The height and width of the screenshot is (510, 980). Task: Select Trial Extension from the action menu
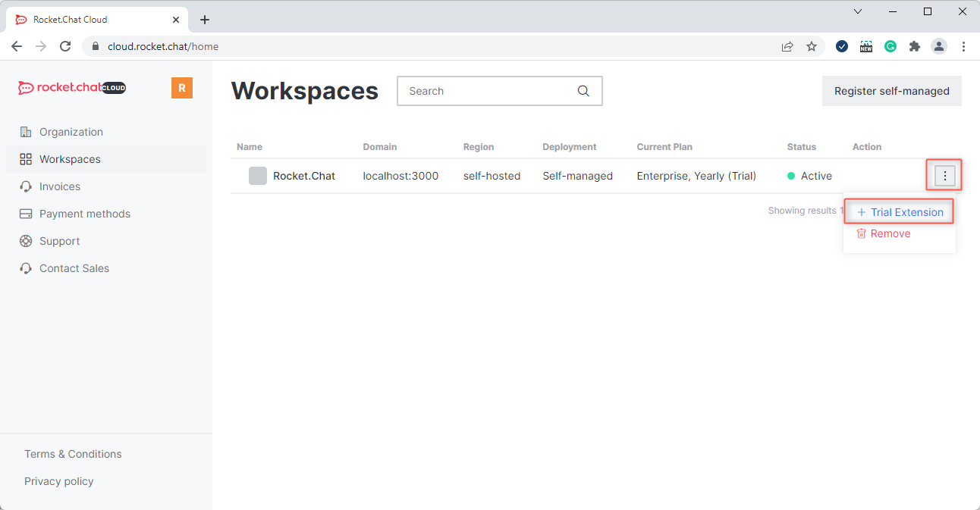click(x=899, y=212)
